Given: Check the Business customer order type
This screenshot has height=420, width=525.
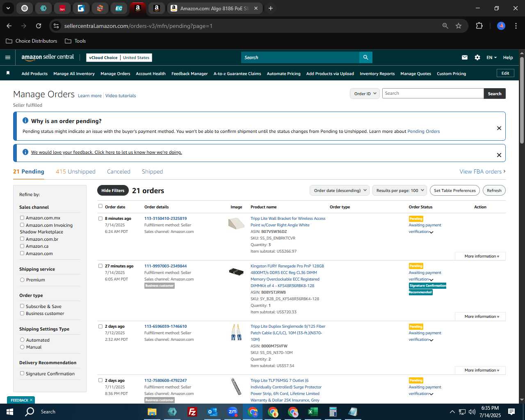Looking at the screenshot, I should click(22, 313).
